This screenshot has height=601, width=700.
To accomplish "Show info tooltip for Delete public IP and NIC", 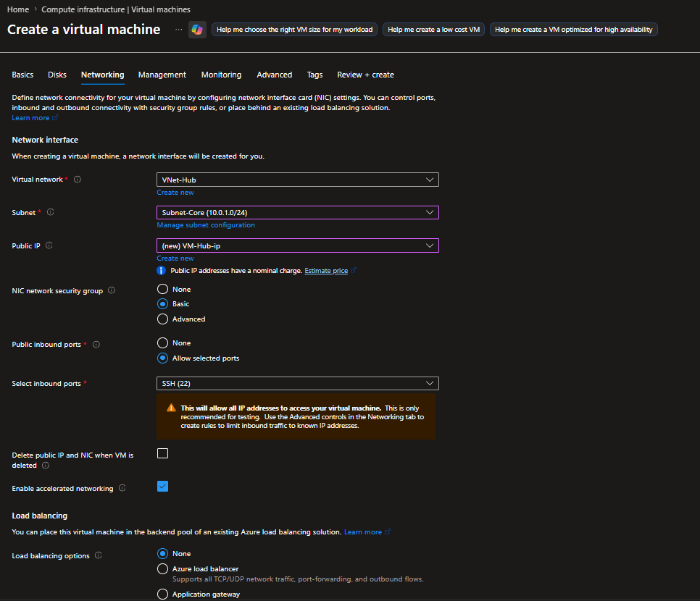I will 46,466.
